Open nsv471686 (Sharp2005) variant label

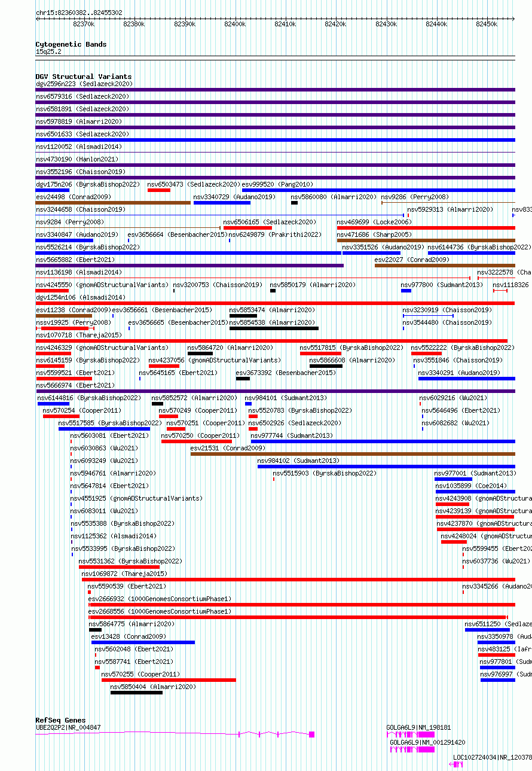click(x=375, y=234)
